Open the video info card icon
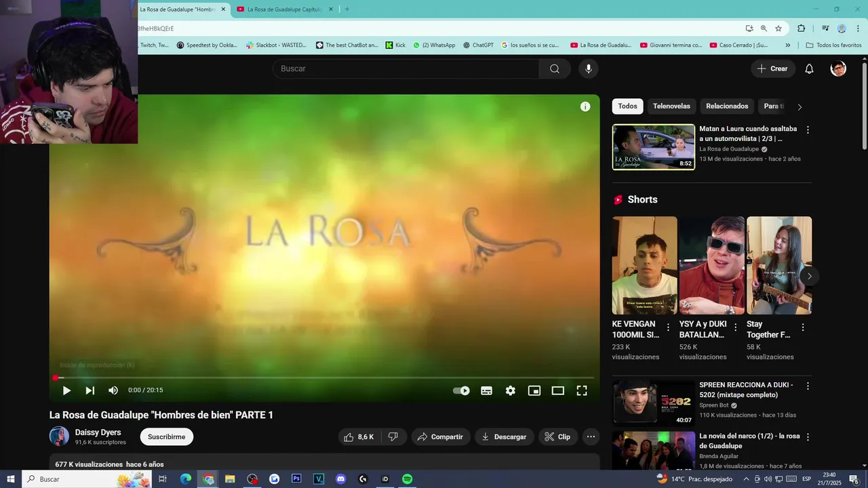The height and width of the screenshot is (488, 868). point(585,106)
